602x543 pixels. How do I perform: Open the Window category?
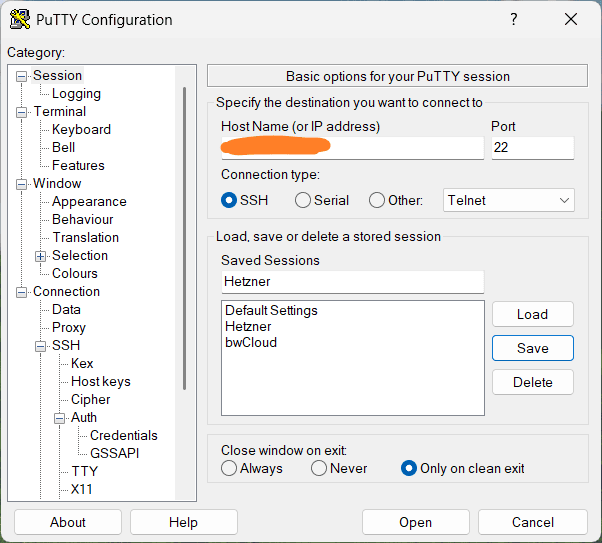pos(57,184)
